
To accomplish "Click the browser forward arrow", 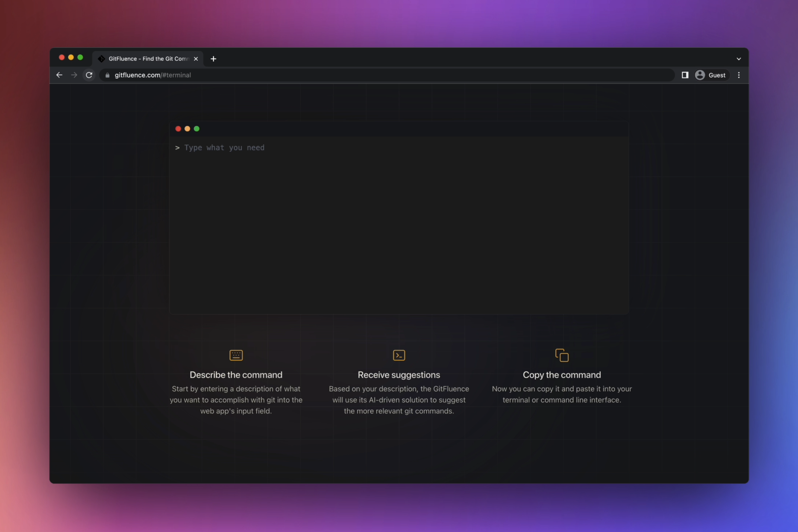I will pyautogui.click(x=74, y=75).
